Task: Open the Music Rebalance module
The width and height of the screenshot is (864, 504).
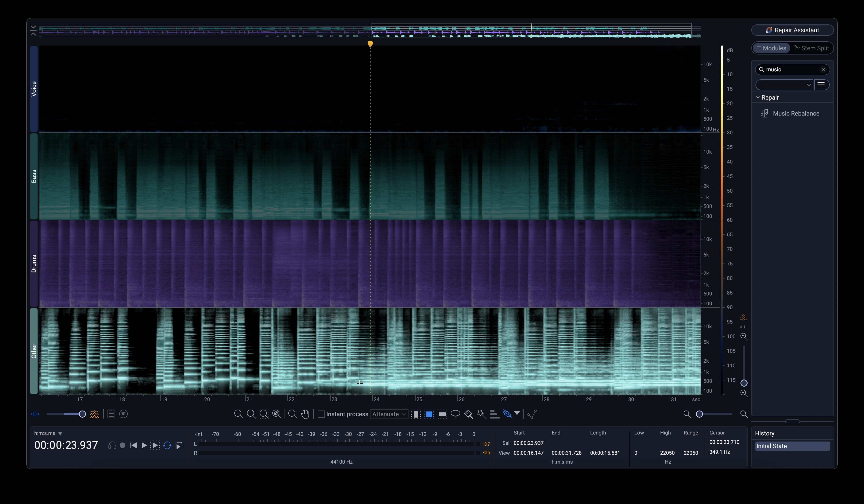Action: point(795,113)
